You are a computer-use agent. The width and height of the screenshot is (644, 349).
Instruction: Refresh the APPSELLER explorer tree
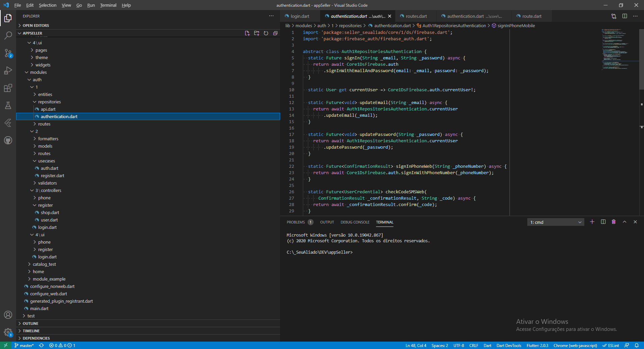[x=266, y=33]
